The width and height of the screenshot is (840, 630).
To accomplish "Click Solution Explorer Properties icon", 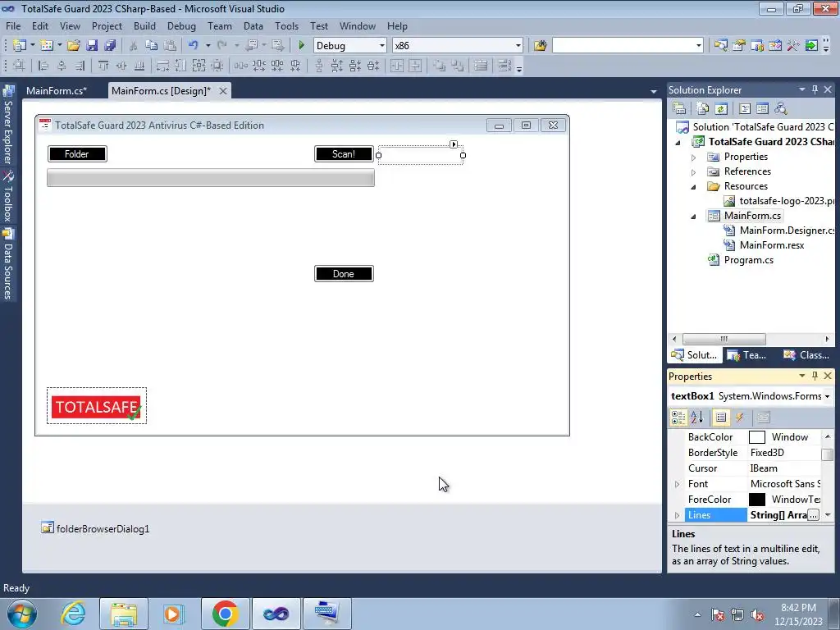I will [679, 109].
